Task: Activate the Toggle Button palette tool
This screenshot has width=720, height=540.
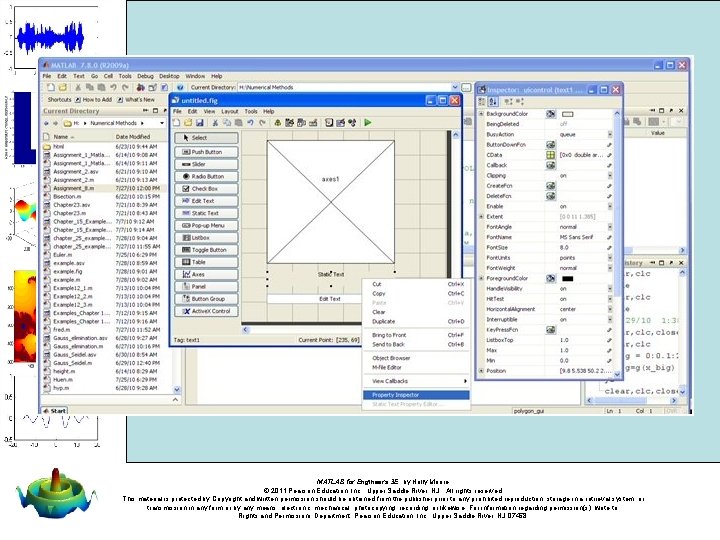Action: click(x=206, y=250)
